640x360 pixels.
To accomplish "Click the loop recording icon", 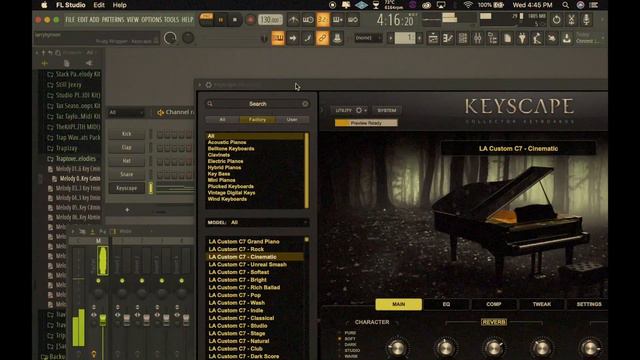I will 353,20.
